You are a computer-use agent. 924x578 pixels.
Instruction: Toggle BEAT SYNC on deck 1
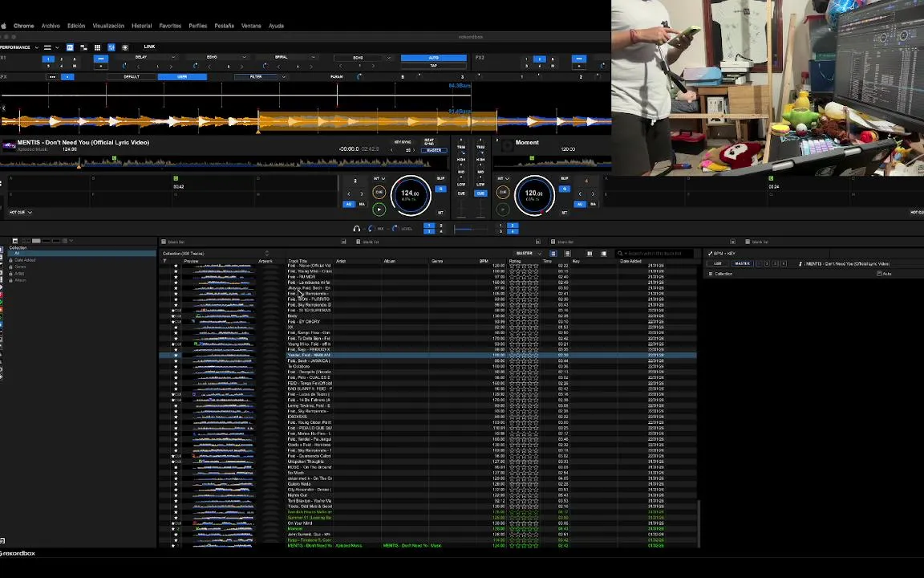(429, 142)
